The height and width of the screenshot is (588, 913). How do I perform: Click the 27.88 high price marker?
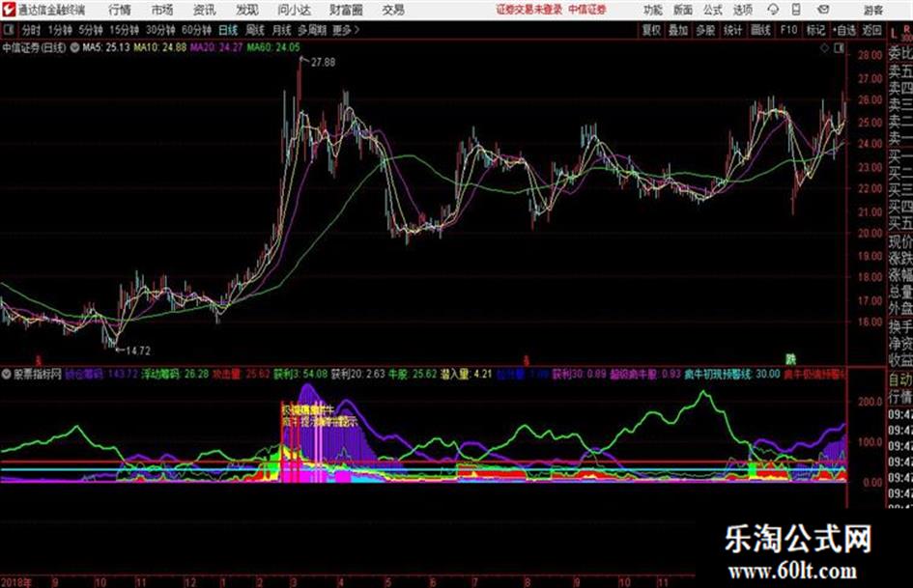pyautogui.click(x=323, y=62)
